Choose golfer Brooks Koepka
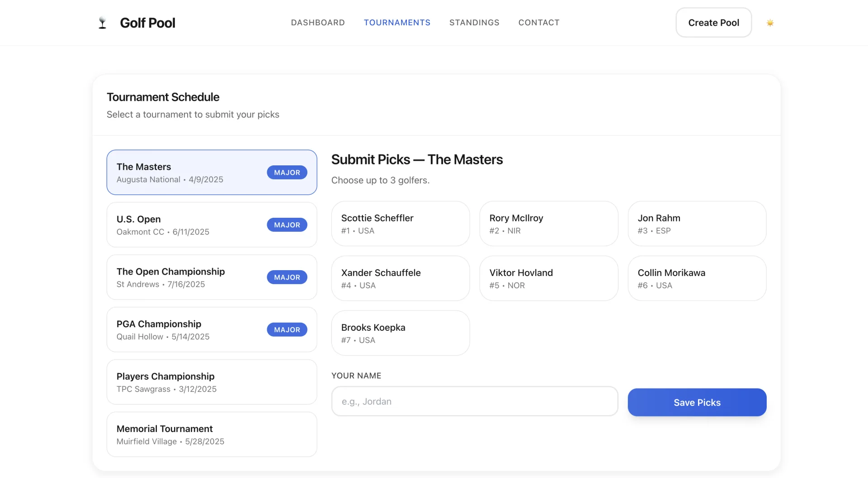Screen dimensions: 868x478 click(x=401, y=333)
